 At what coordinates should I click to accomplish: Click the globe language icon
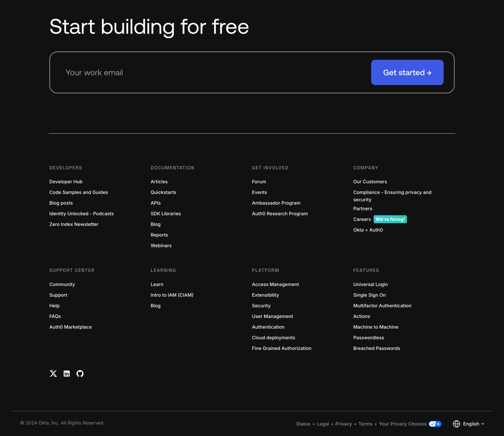pos(457,424)
